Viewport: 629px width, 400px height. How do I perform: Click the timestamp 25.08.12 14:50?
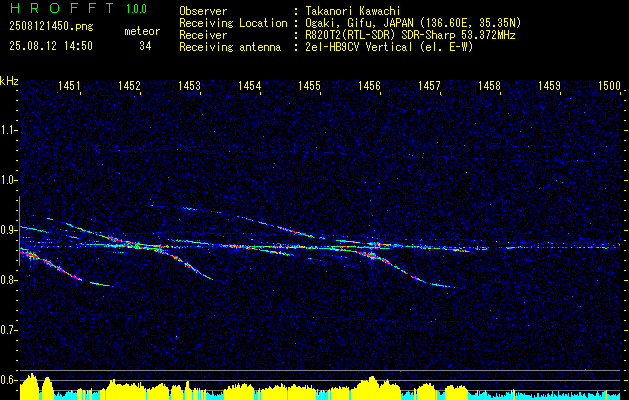point(51,46)
